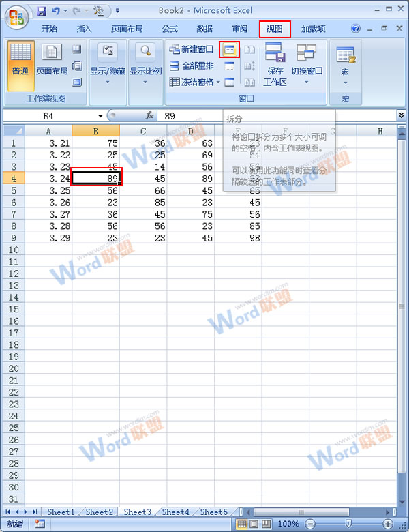Click the 拆分 split window icon

click(x=230, y=50)
